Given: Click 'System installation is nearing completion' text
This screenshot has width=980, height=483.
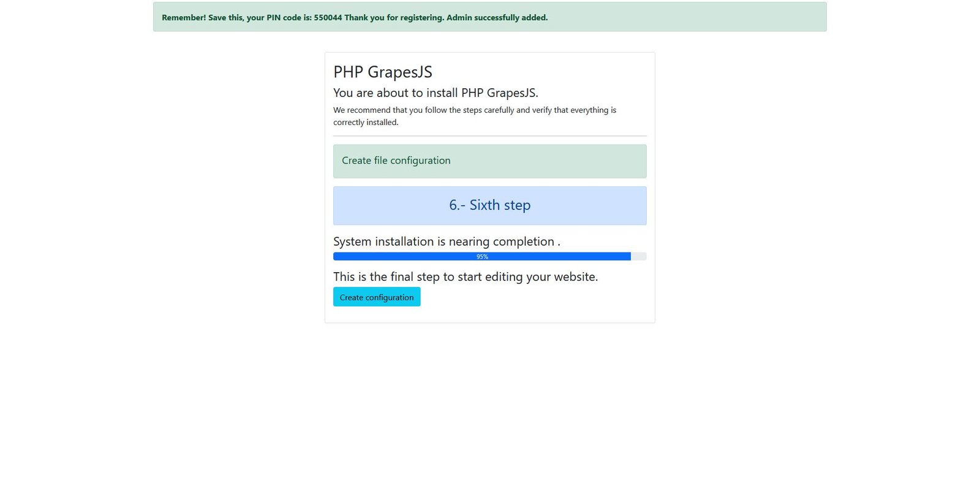Looking at the screenshot, I should (447, 241).
